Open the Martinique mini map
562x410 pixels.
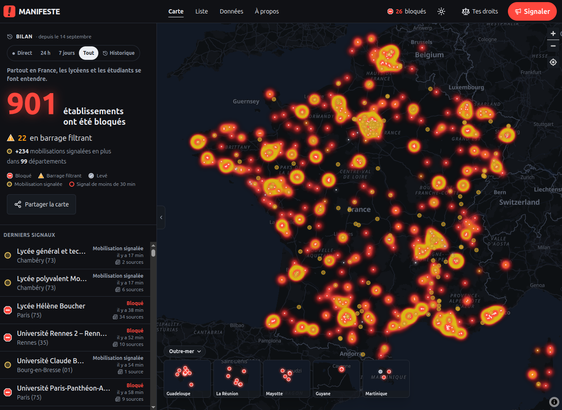pos(386,378)
